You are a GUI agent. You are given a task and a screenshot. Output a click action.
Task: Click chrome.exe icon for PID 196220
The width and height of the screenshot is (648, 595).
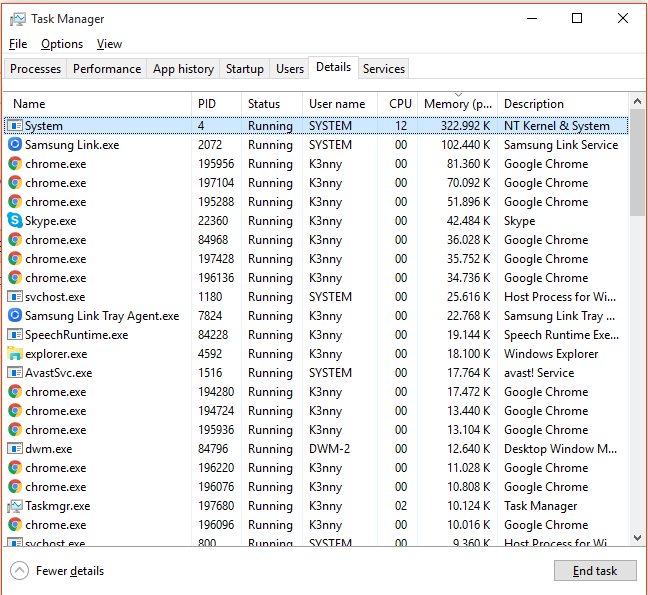pyautogui.click(x=15, y=468)
